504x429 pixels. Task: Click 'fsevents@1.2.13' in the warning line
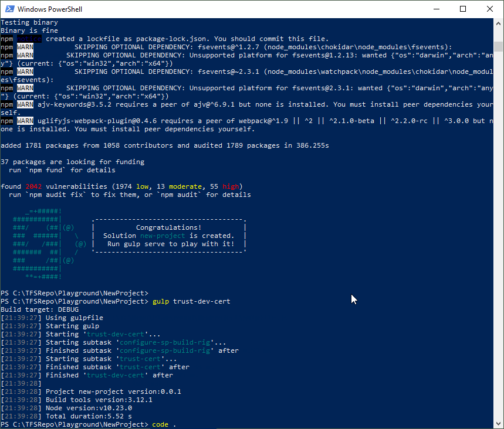coord(324,55)
